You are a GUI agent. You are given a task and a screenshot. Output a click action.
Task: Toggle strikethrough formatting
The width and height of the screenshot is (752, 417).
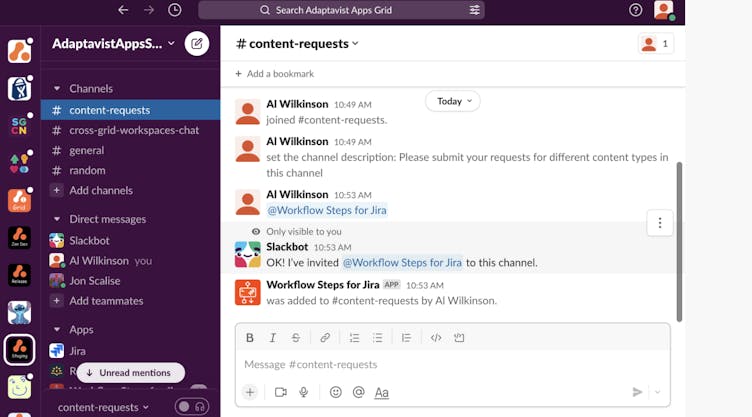pyautogui.click(x=296, y=338)
